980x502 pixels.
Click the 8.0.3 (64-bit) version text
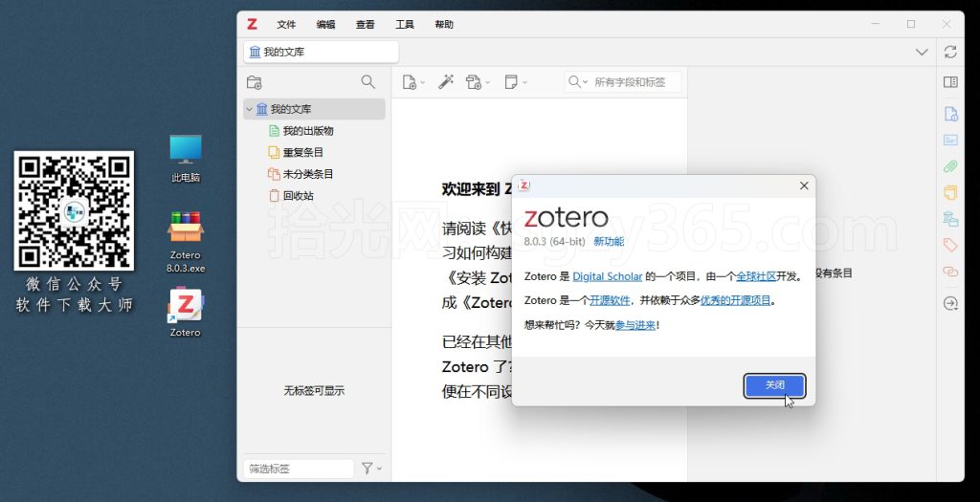(x=554, y=242)
